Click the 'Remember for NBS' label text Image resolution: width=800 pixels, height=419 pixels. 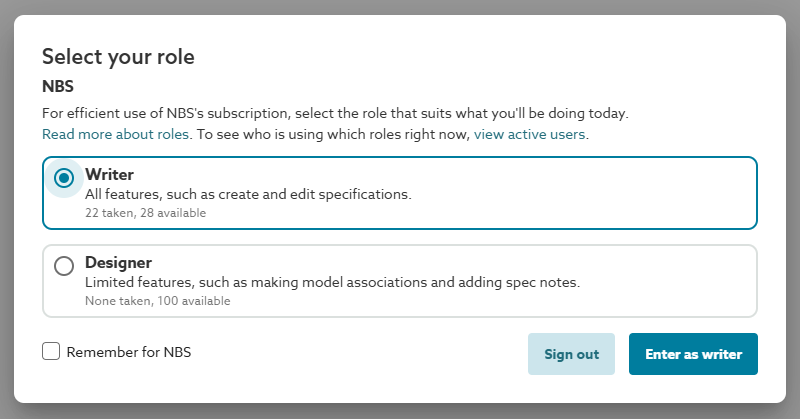[x=129, y=352]
